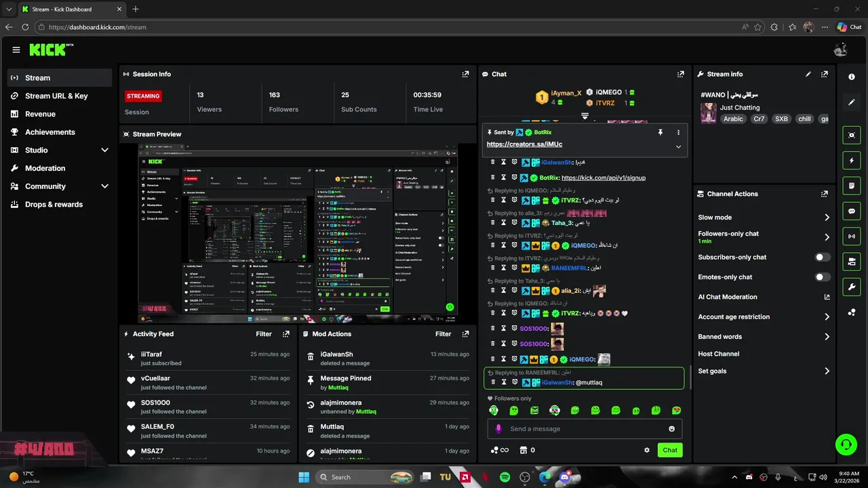Click the Just Chatting category thumbnail
Image resolution: width=868 pixels, height=488 pixels.
709,113
